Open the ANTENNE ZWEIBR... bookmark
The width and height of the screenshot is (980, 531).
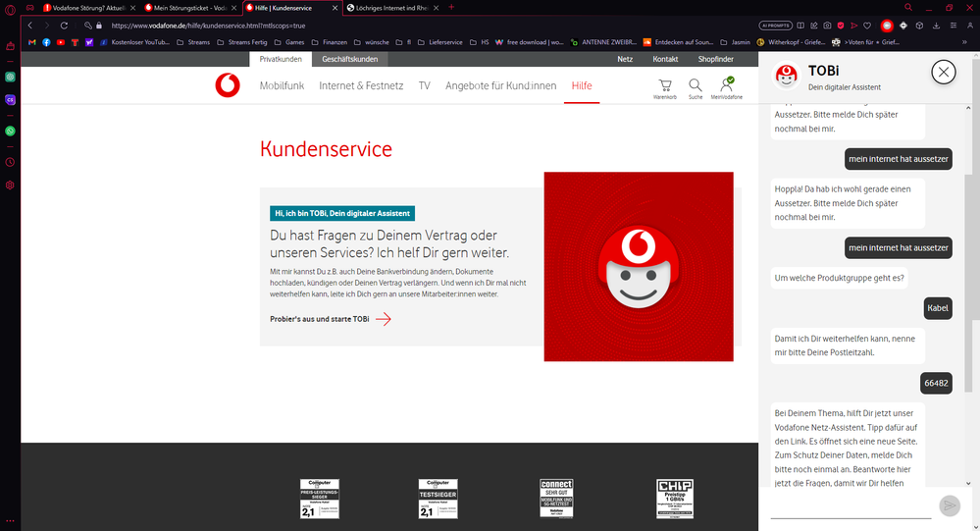point(603,42)
